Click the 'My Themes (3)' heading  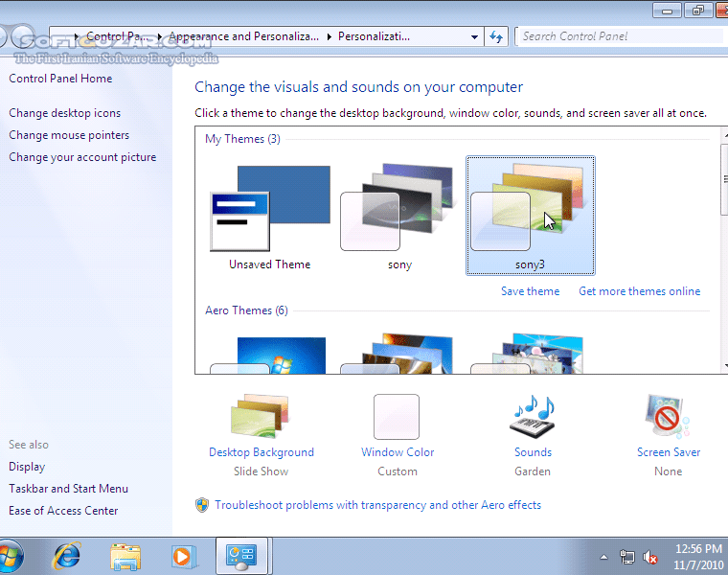coord(242,139)
